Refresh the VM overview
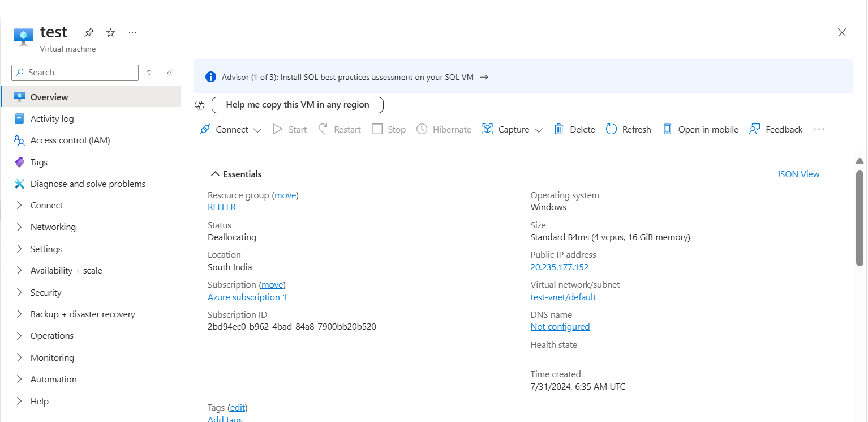868x422 pixels. click(628, 129)
